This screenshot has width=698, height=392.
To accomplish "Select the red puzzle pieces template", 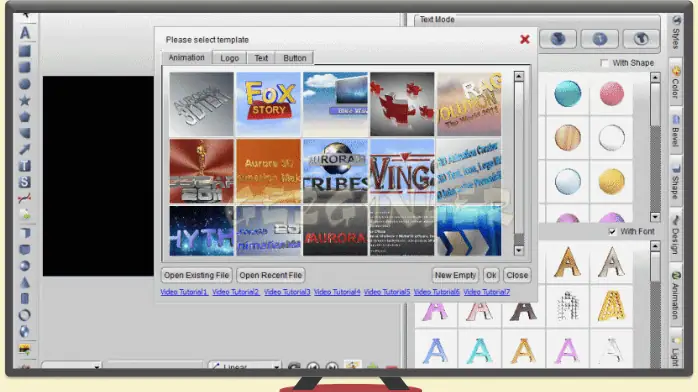I will click(402, 104).
